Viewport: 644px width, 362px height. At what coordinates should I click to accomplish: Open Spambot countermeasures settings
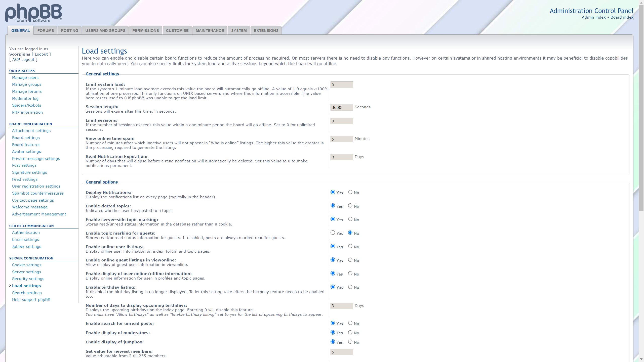tap(38, 193)
